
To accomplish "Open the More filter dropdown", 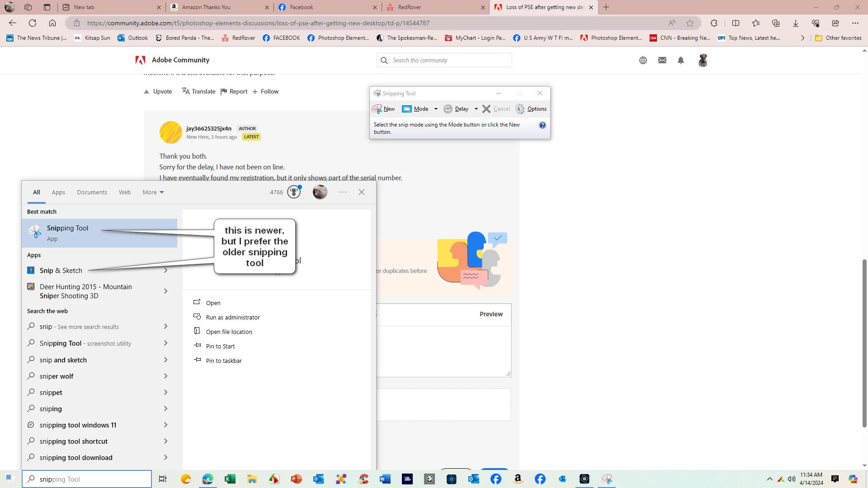I will tap(153, 192).
